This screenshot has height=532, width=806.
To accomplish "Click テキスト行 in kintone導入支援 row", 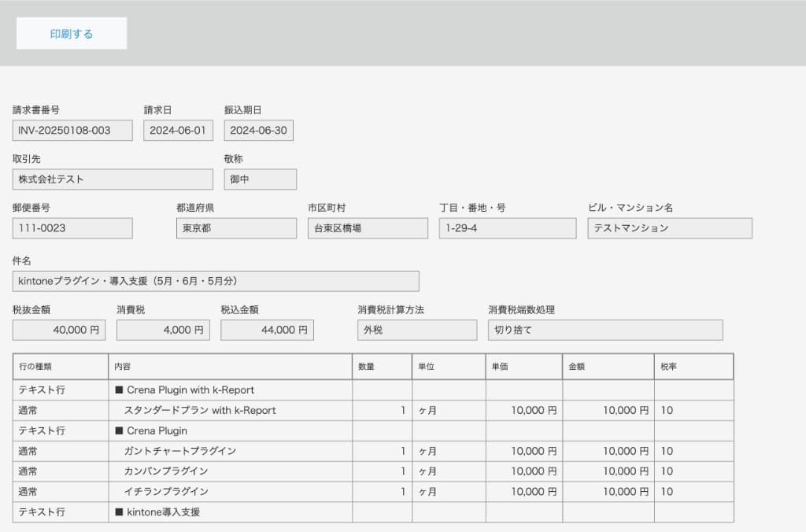I will (61, 512).
